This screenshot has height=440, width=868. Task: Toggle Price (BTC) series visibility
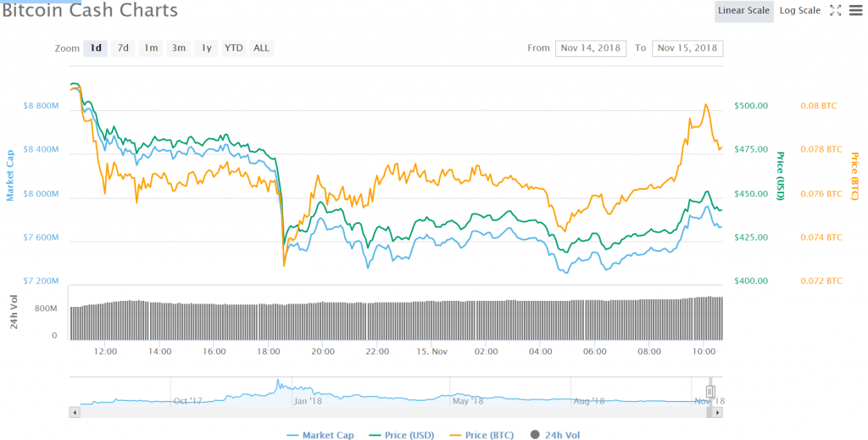[481, 435]
